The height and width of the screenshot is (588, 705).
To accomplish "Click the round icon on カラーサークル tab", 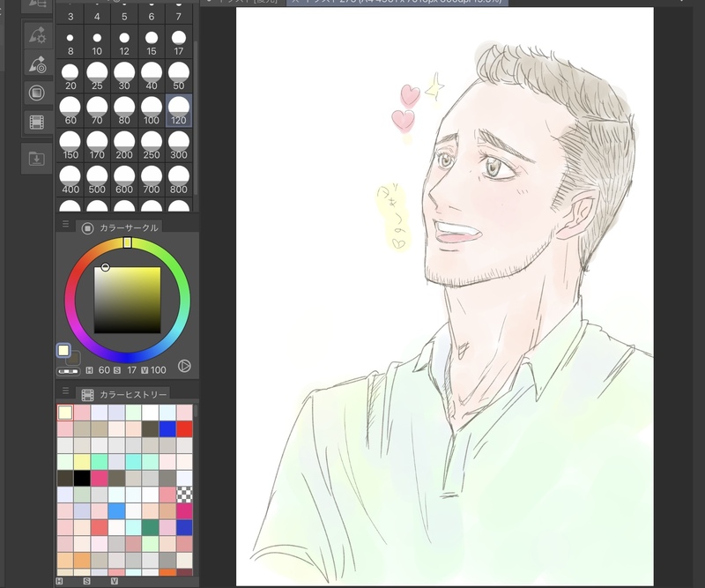I will click(x=87, y=228).
